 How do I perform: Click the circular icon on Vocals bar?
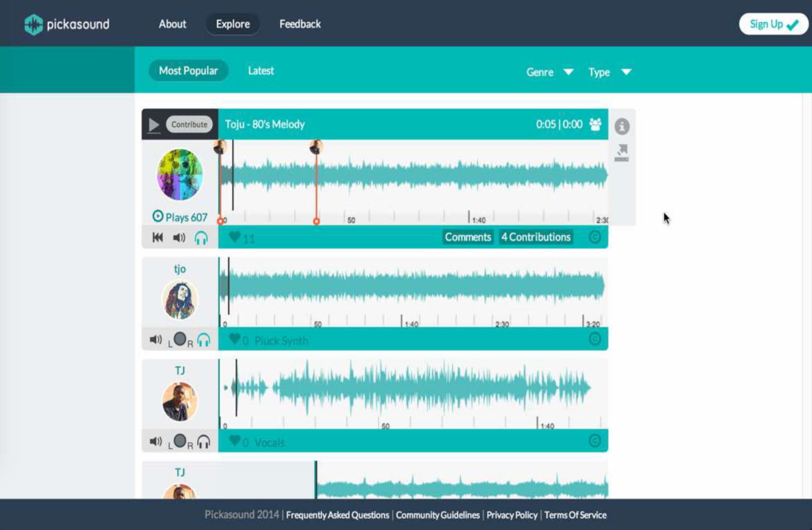tap(595, 441)
